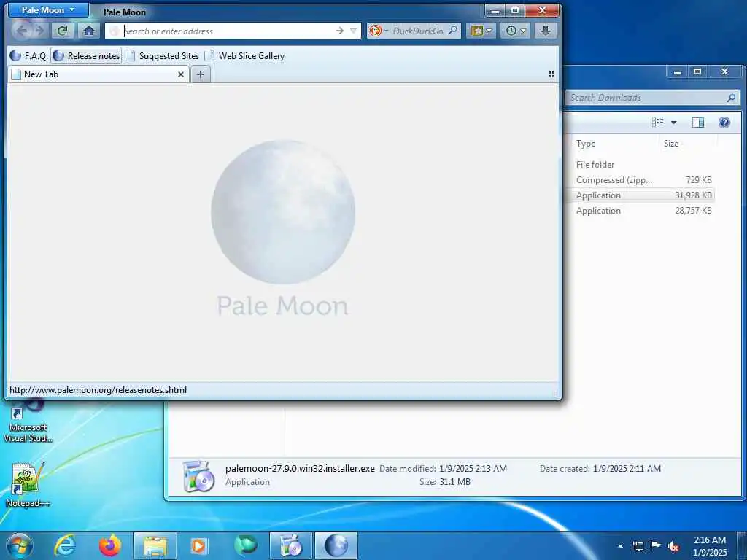Expand the Explorer view options arrow
747x560 pixels.
coord(673,122)
